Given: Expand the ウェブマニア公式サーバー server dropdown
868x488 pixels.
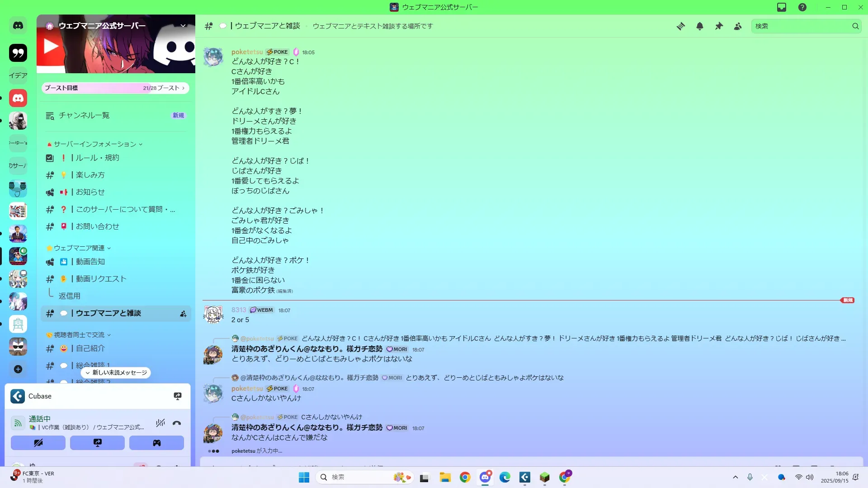Looking at the screenshot, I should 183,26.
